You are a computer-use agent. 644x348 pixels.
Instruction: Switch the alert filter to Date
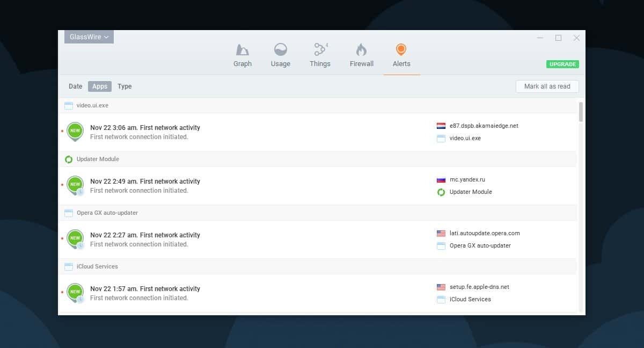pyautogui.click(x=75, y=86)
